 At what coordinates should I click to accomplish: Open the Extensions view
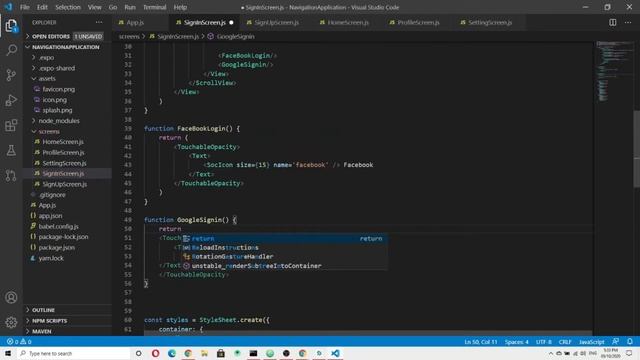11,125
